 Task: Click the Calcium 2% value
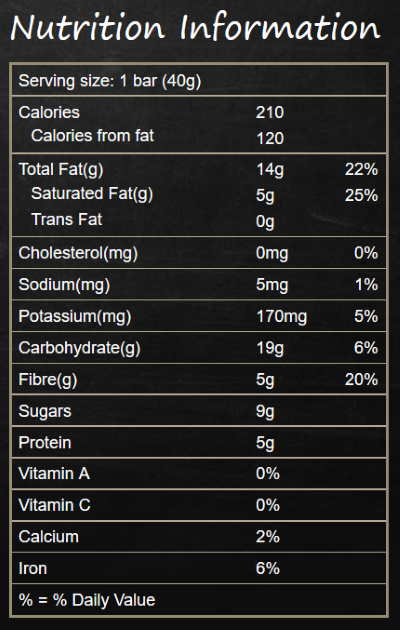click(x=268, y=537)
